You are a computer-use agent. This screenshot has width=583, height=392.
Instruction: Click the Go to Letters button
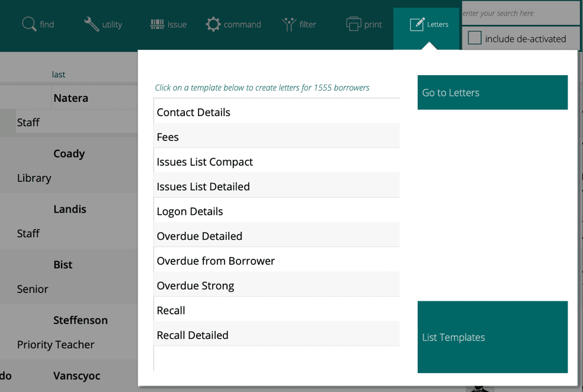[x=492, y=92]
